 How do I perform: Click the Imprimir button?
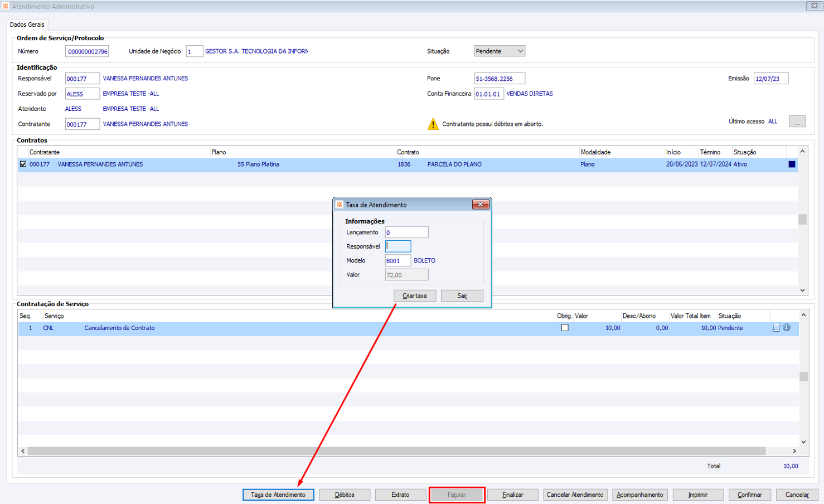coord(698,495)
